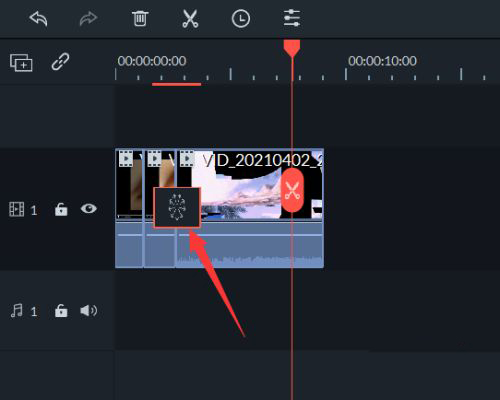
Task: Delete selection with trash can icon
Action: coord(140,18)
